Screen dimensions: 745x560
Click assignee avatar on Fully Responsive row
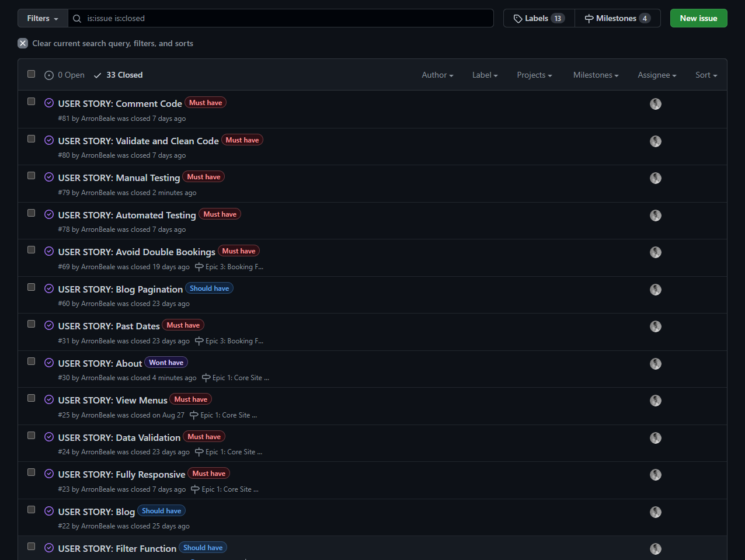click(x=656, y=475)
